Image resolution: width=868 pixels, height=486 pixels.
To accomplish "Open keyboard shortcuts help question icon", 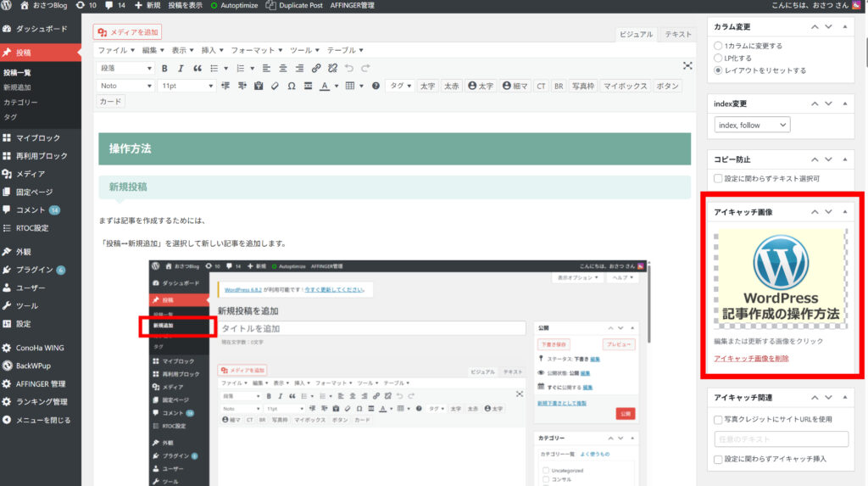I will click(376, 86).
